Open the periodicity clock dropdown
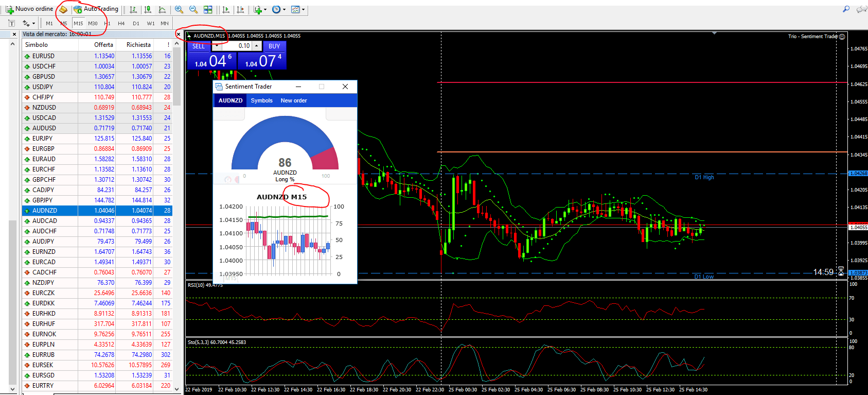 [279, 9]
